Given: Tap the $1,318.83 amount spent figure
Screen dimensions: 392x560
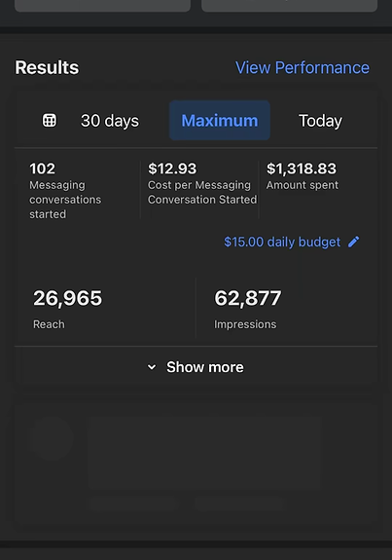Looking at the screenshot, I should [302, 168].
